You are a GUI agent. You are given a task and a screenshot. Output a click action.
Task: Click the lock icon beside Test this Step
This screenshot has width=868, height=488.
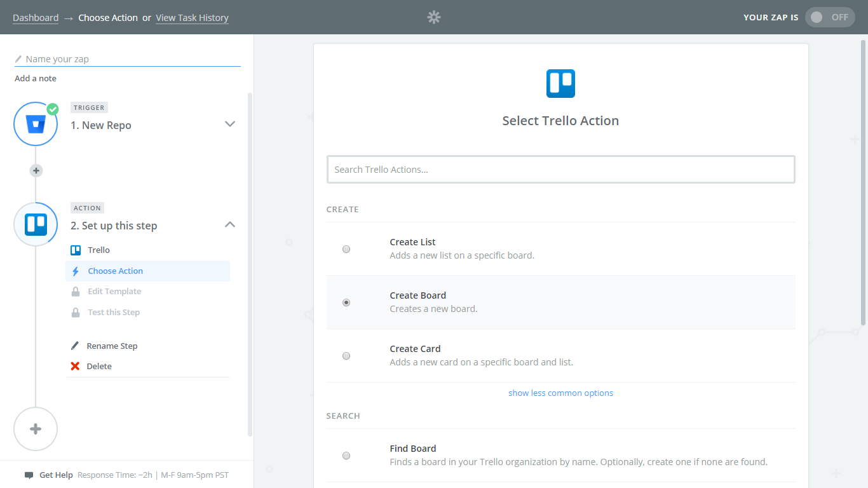click(x=76, y=313)
